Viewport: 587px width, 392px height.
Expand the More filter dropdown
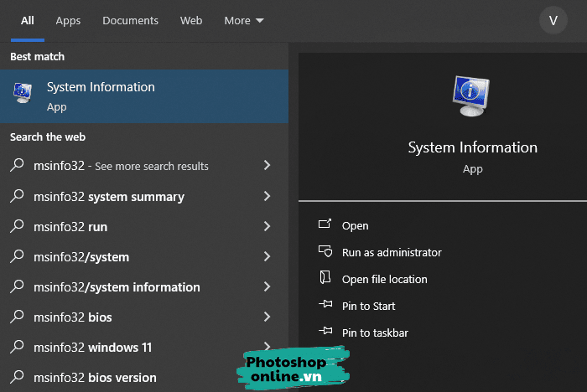coord(243,21)
